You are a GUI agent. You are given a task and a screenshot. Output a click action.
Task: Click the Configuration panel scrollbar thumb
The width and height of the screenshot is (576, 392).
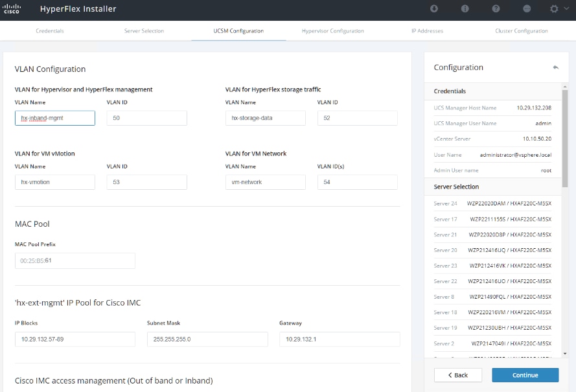click(x=564, y=138)
